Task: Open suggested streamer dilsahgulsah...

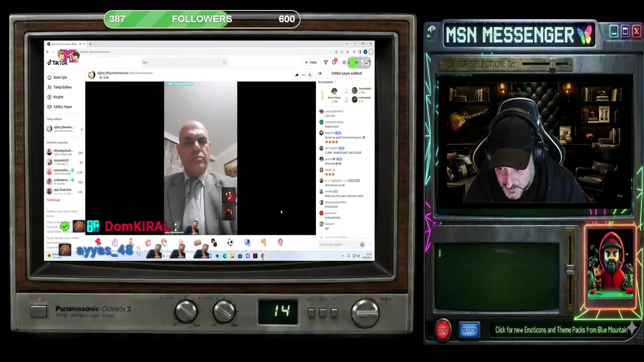Action: [64, 152]
